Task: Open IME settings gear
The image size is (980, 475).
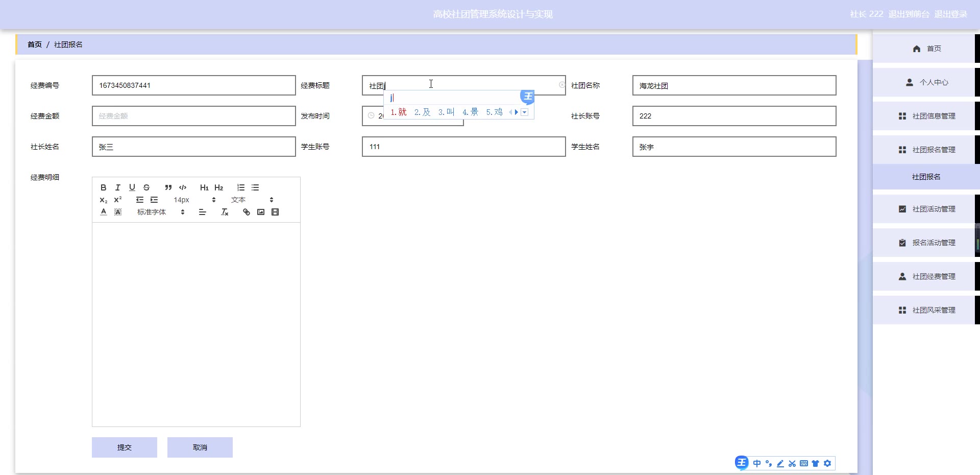Action: [x=827, y=463]
